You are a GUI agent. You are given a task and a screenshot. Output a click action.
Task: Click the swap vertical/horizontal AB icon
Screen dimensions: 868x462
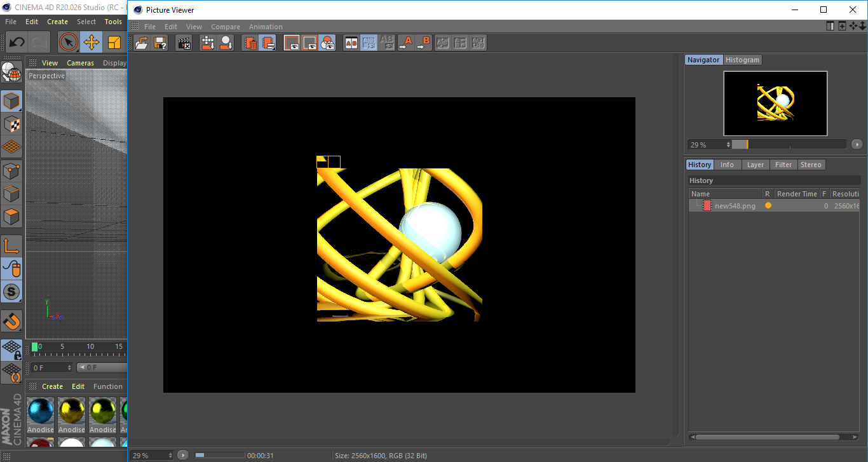tap(478, 43)
